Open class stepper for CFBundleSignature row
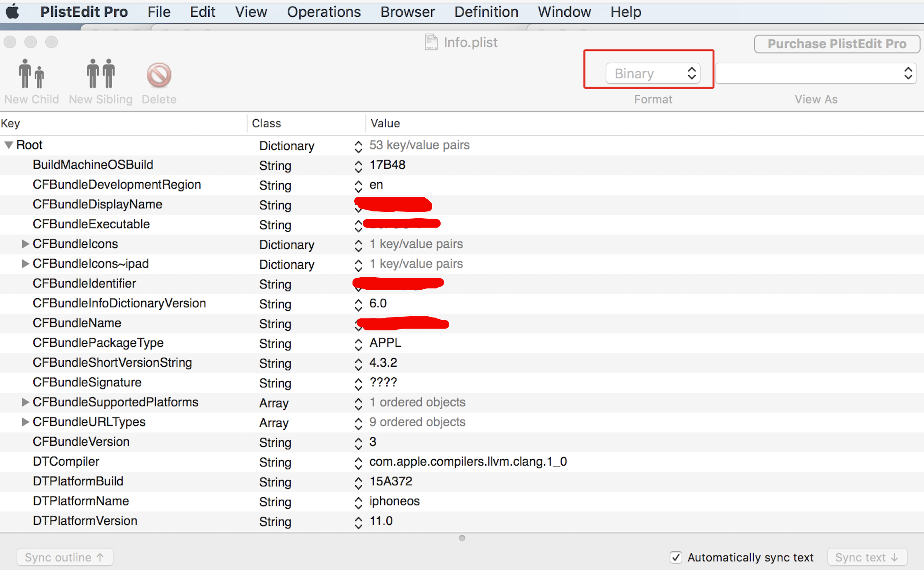The image size is (924, 570). (x=358, y=384)
